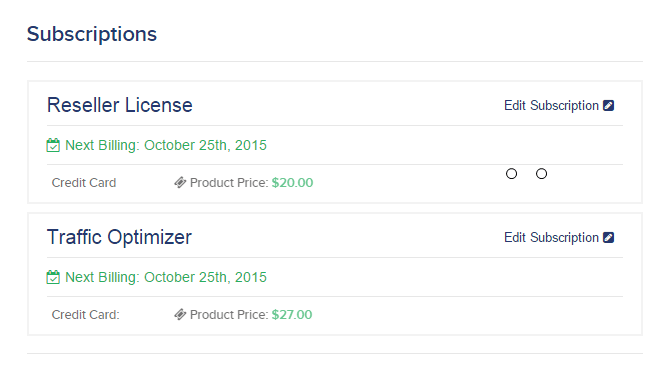Click the price tag icon next to $20.00 price
This screenshot has width=670, height=369.
click(x=180, y=183)
